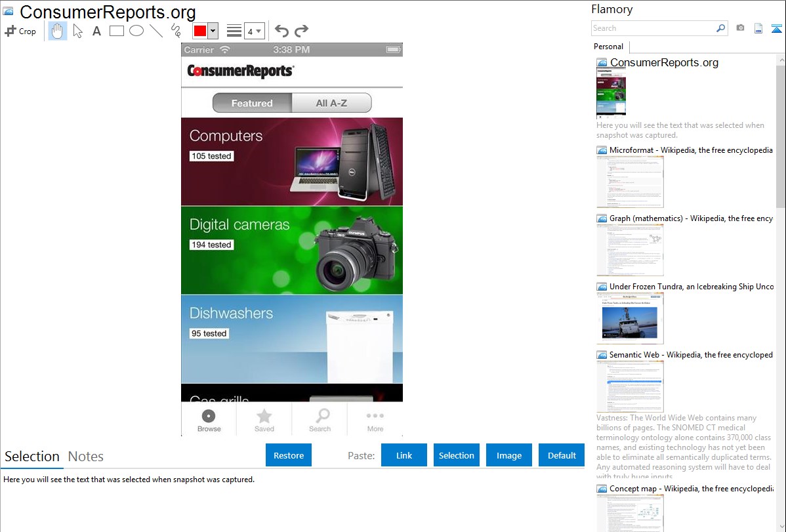786x532 pixels.
Task: Paste as Image button
Action: tap(508, 455)
